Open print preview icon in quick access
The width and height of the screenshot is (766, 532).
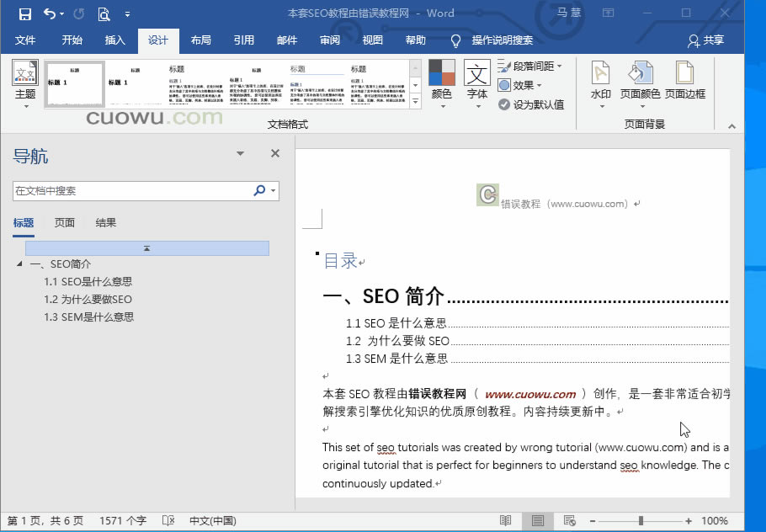(x=104, y=13)
